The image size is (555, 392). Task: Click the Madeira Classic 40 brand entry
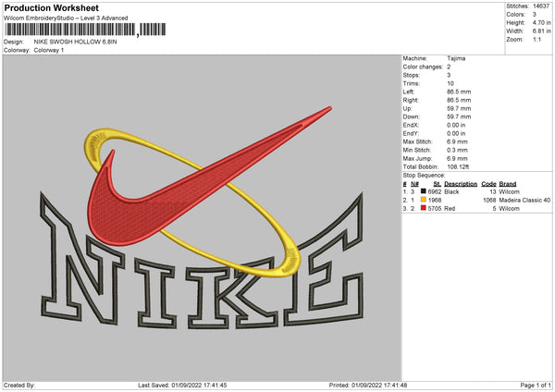tap(524, 201)
